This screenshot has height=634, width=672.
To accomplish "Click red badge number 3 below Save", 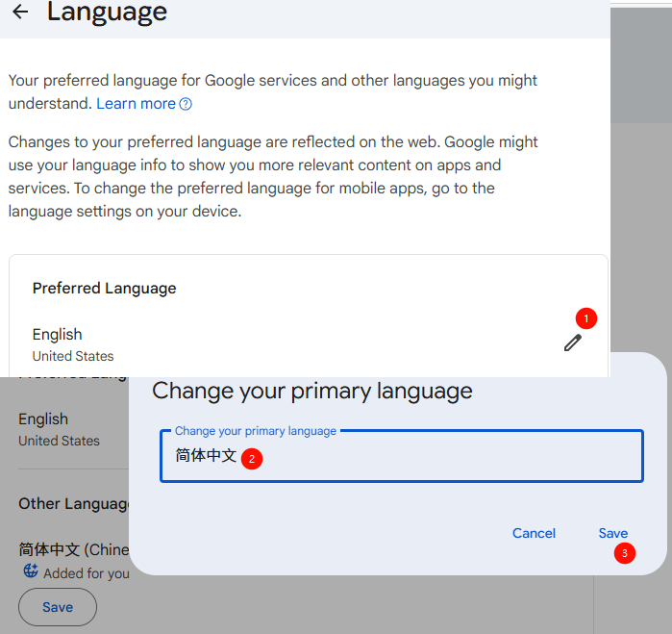I will pos(625,553).
